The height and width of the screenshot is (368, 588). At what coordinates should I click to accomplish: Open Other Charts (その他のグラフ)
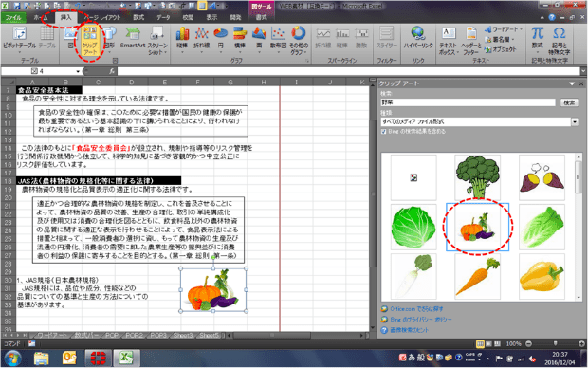pyautogui.click(x=299, y=41)
